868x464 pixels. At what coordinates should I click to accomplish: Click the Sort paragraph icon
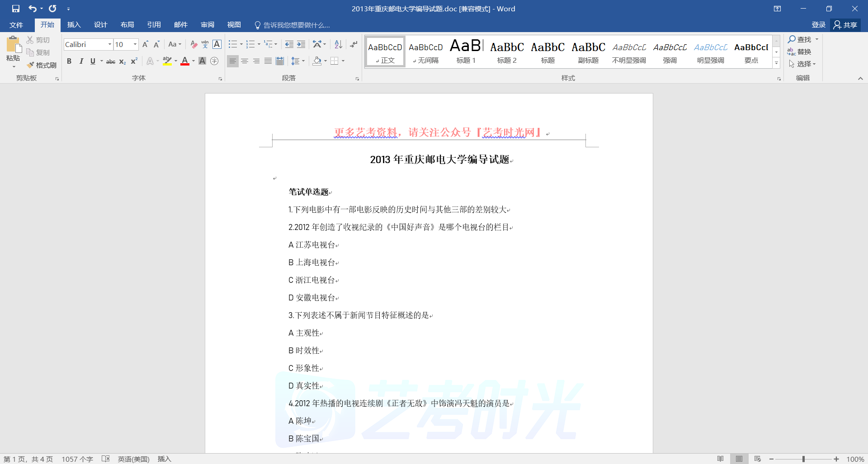[x=338, y=44]
